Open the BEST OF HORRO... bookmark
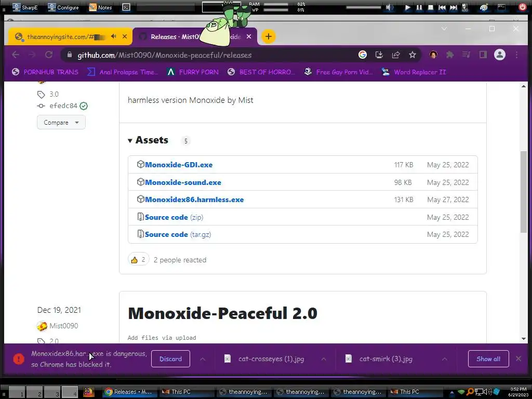The height and width of the screenshot is (399, 532). tap(261, 72)
